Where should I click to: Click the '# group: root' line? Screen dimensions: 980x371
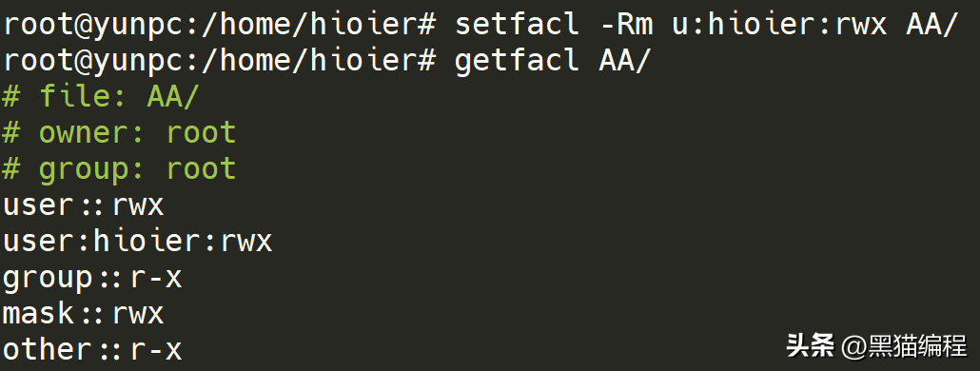119,169
